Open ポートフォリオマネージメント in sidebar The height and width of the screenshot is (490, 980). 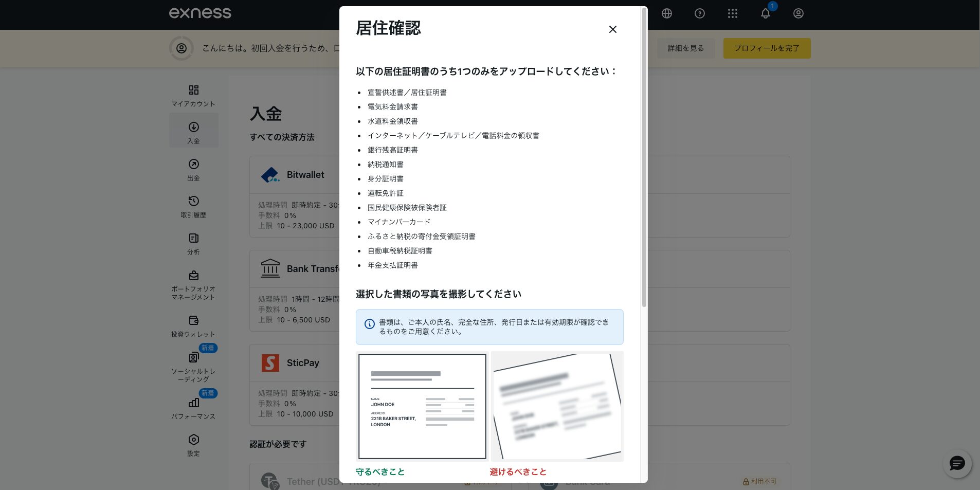[x=193, y=285]
